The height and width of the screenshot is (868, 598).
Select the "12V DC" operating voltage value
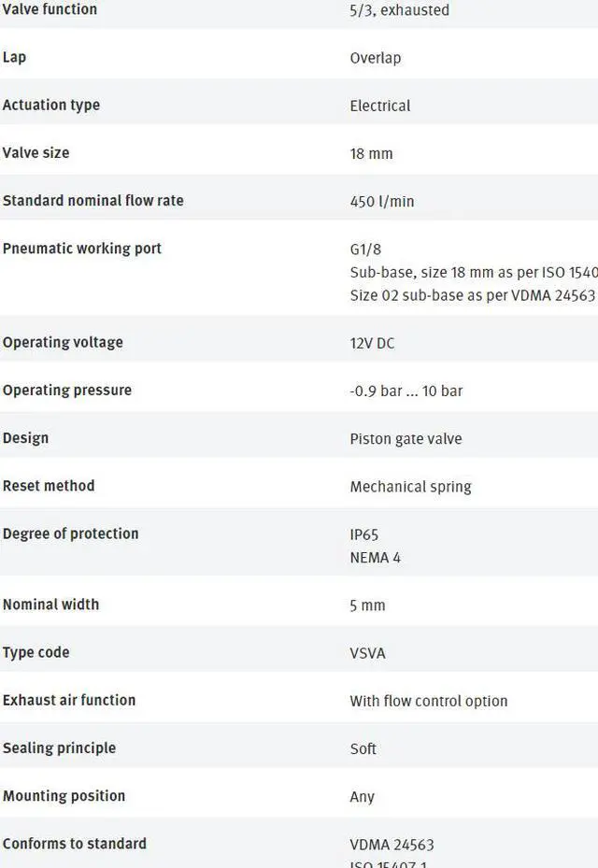point(372,343)
